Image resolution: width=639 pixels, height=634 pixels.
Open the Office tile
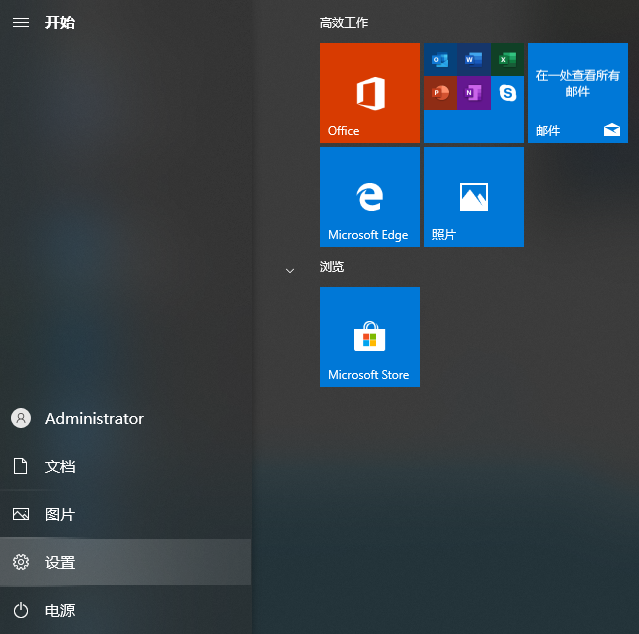tap(369, 93)
